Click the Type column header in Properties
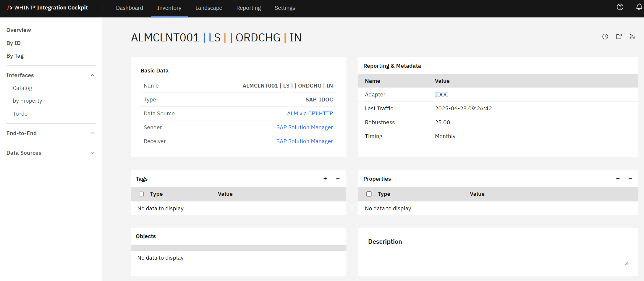Image resolution: width=644 pixels, height=281 pixels. [384, 194]
